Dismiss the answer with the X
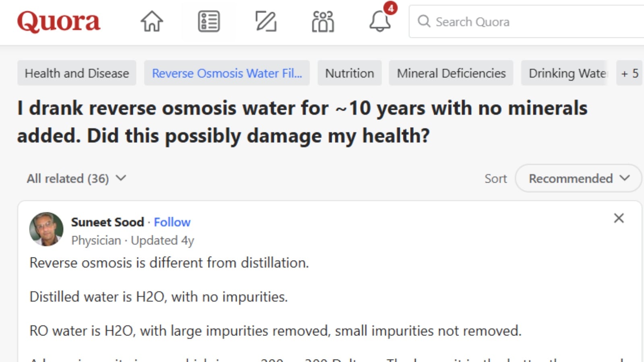Image resolution: width=644 pixels, height=362 pixels. click(619, 218)
